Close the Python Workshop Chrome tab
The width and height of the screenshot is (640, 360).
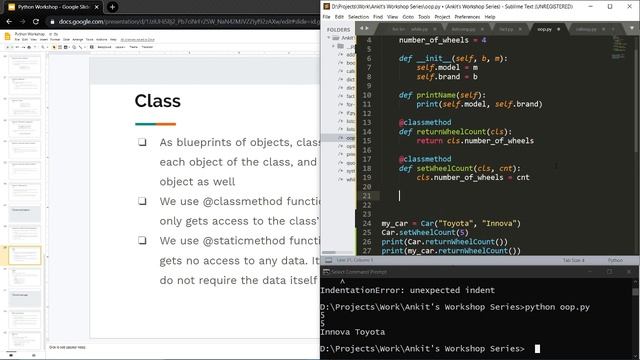[x=97, y=7]
